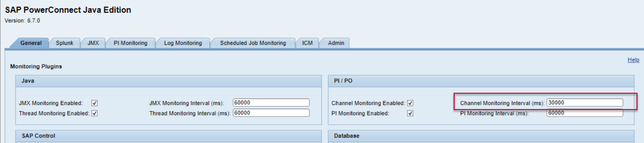Select the ICM tab
Screen dimensions: 644x143
click(307, 43)
